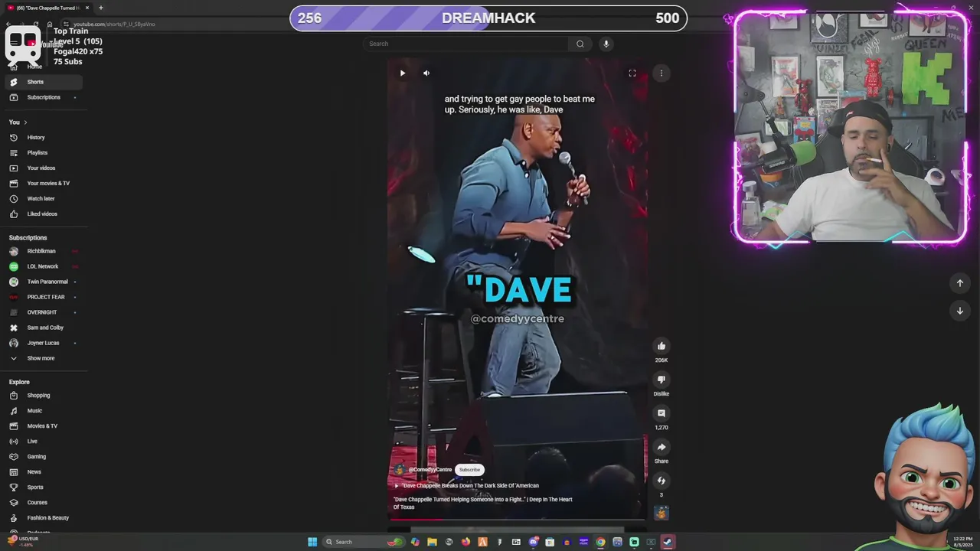The height and width of the screenshot is (551, 980).
Task: Expand subscriptions with Show more
Action: click(x=43, y=358)
